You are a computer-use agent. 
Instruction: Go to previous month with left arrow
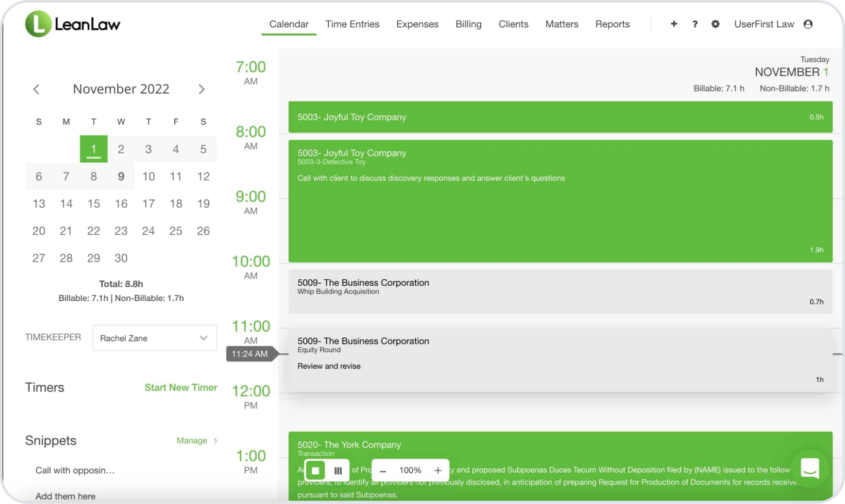[x=37, y=89]
